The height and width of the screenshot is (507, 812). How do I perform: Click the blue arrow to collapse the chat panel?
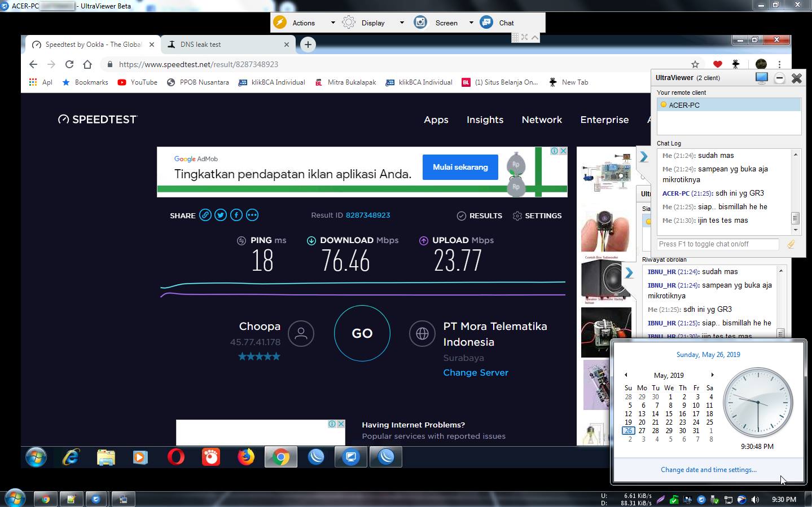tap(643, 157)
